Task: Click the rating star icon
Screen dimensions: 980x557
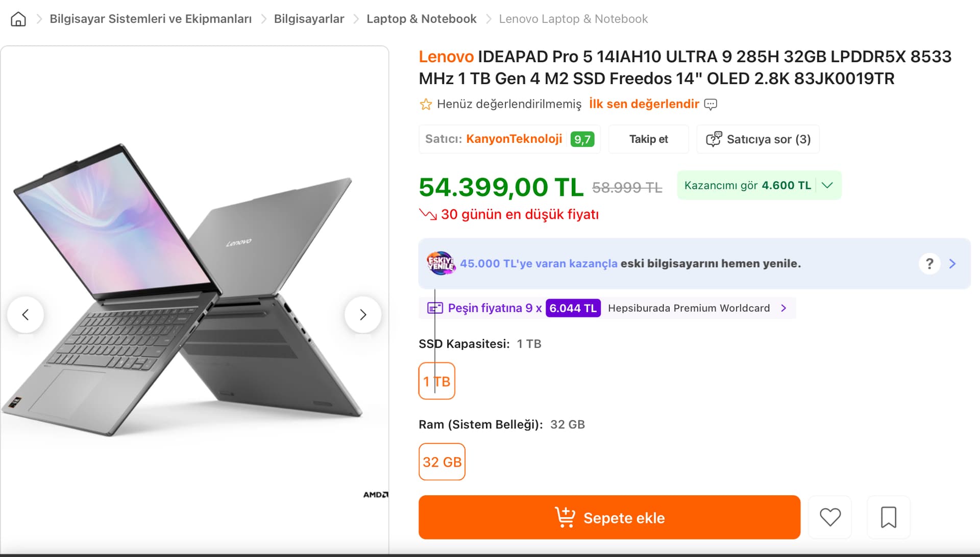Action: 426,105
